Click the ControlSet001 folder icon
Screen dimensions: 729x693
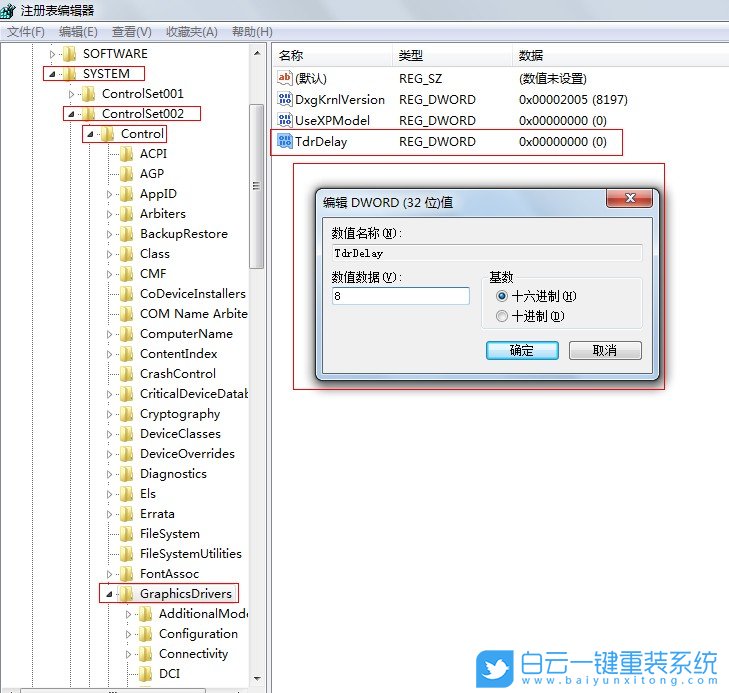coord(88,94)
